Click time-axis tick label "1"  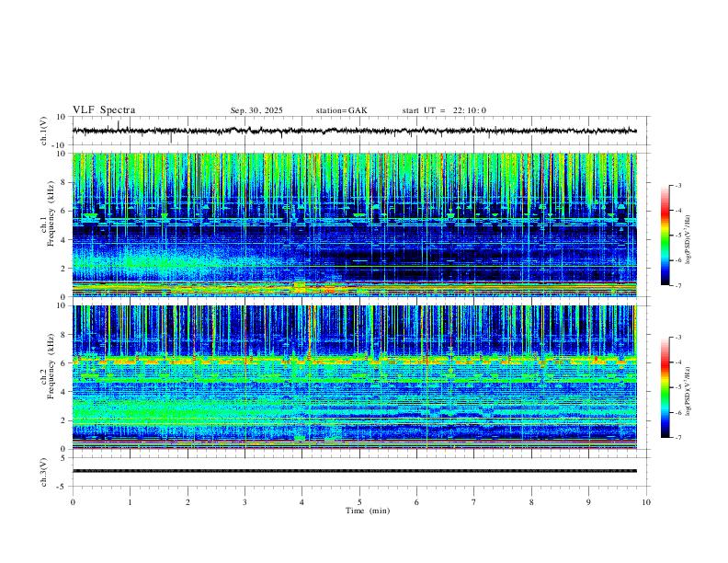tap(130, 502)
